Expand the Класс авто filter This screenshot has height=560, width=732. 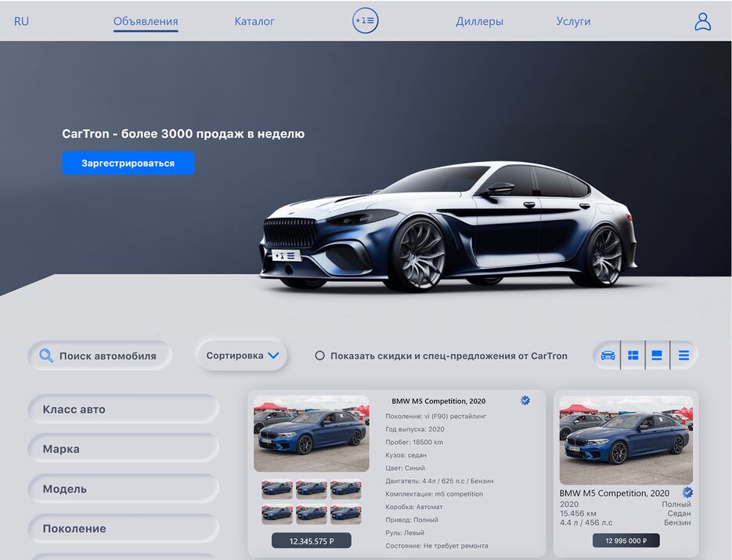123,409
